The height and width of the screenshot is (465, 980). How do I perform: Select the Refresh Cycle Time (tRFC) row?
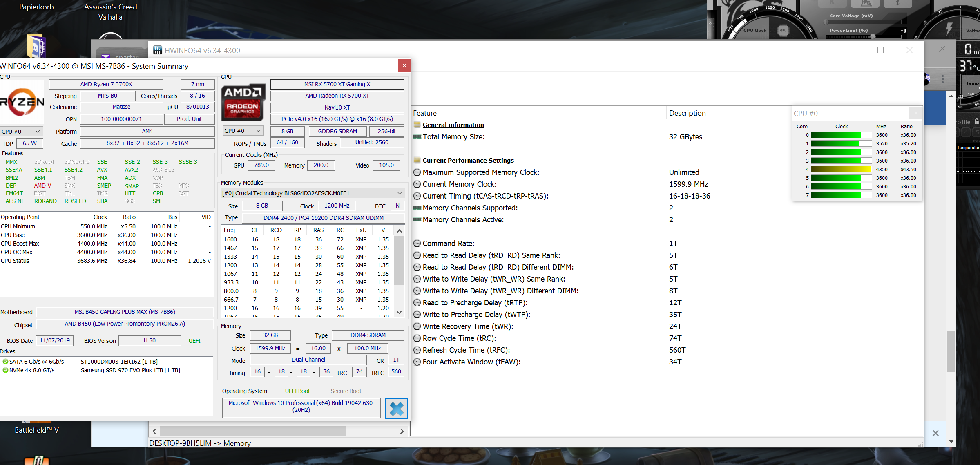466,350
